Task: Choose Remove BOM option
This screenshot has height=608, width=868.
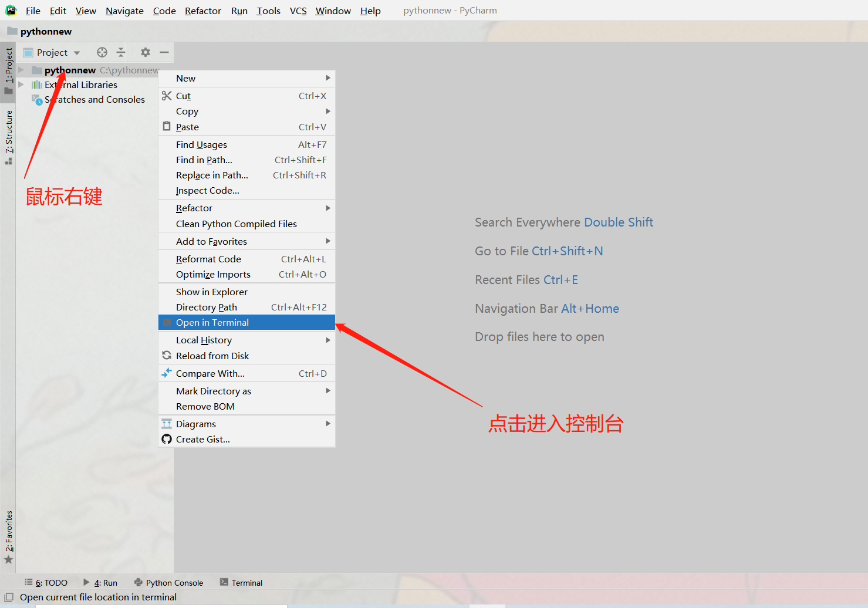Action: [x=246, y=406]
